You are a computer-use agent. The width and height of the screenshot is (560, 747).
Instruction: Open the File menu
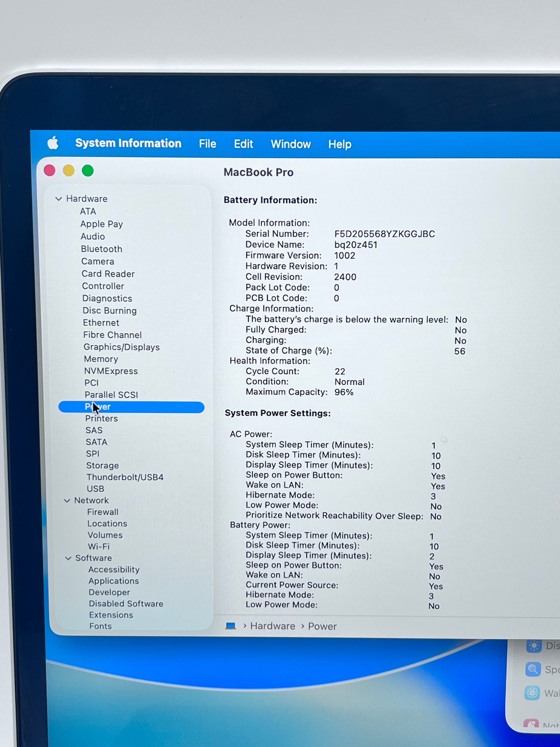208,144
